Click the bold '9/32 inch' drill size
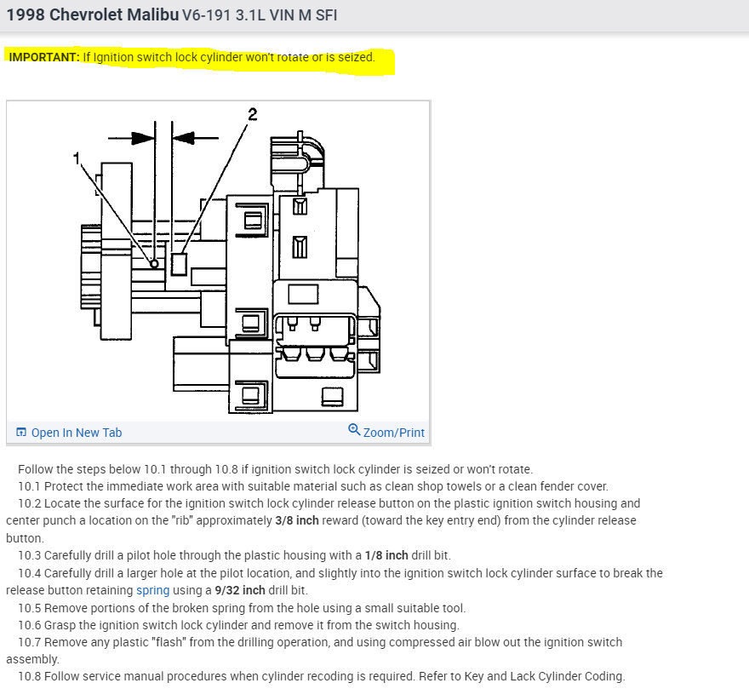The width and height of the screenshot is (749, 700). coord(240,591)
